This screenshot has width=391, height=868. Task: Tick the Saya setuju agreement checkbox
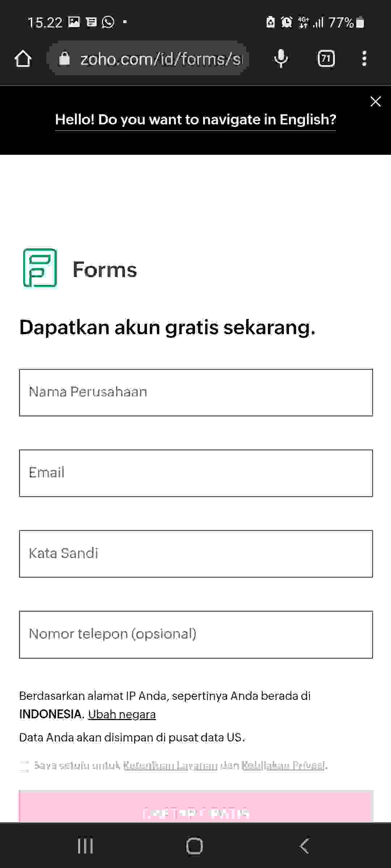pyautogui.click(x=24, y=766)
